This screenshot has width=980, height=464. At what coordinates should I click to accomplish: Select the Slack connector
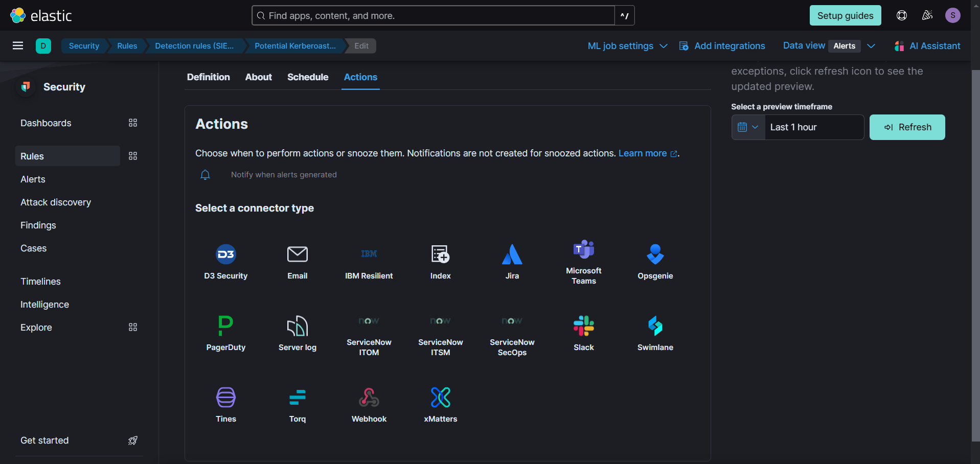pyautogui.click(x=584, y=333)
